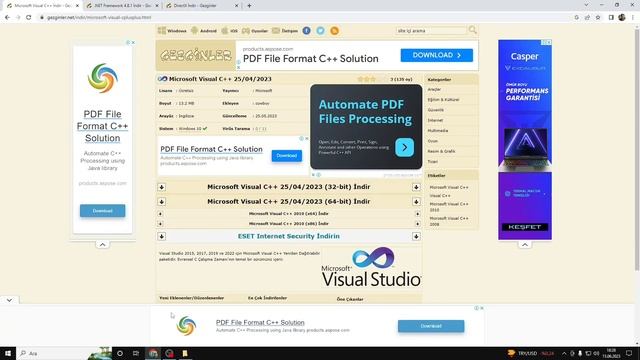
Task: Click ESET Internet Security İndirin link
Action: pos(289,236)
